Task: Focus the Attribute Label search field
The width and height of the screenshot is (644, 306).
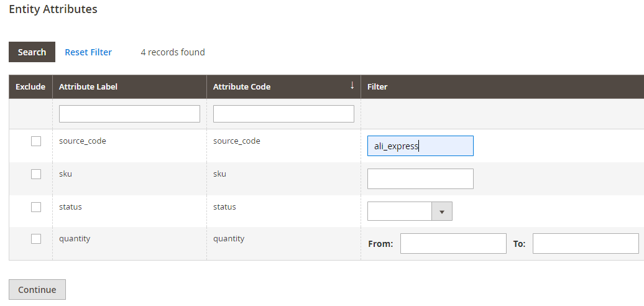Action: [129, 114]
